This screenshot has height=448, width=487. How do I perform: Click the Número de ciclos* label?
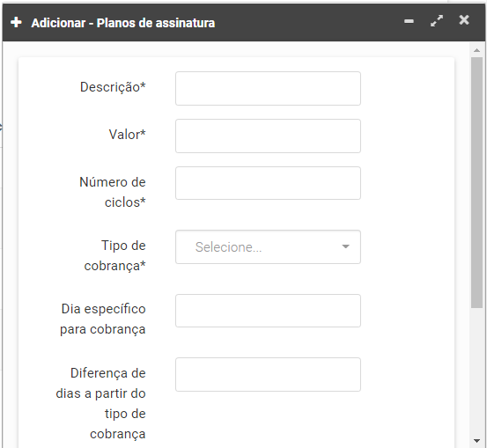tap(113, 192)
